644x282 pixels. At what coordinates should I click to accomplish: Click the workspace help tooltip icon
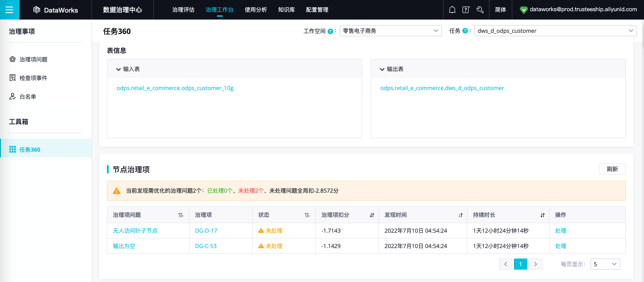(x=330, y=31)
